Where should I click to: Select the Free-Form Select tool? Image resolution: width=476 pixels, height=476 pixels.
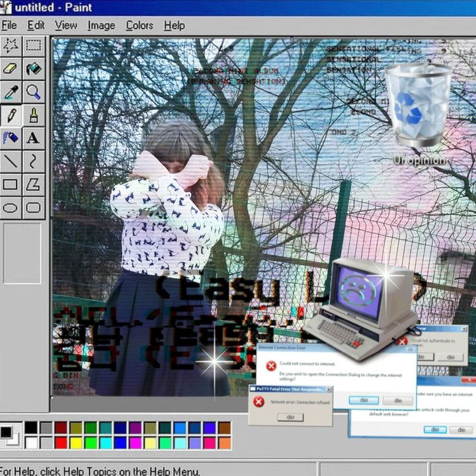pyautogui.click(x=11, y=45)
